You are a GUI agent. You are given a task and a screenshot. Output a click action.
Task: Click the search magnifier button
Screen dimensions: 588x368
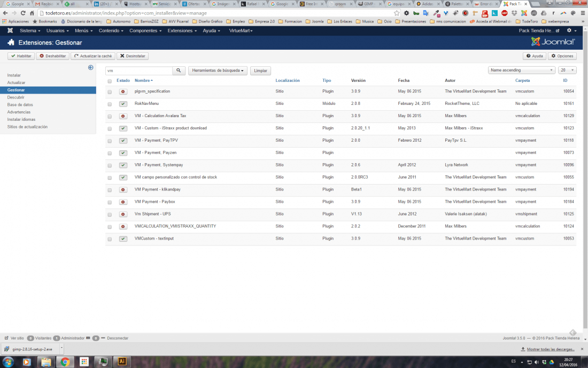pyautogui.click(x=179, y=71)
